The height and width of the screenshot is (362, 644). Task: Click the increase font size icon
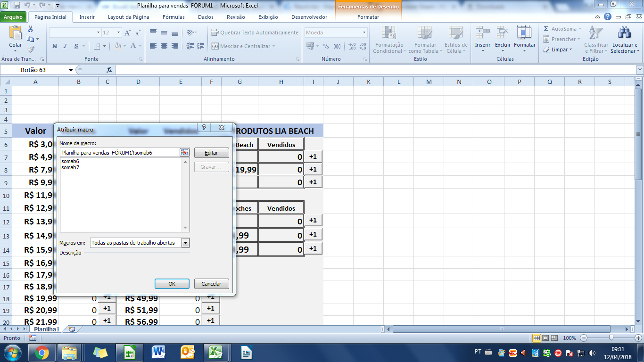click(128, 33)
